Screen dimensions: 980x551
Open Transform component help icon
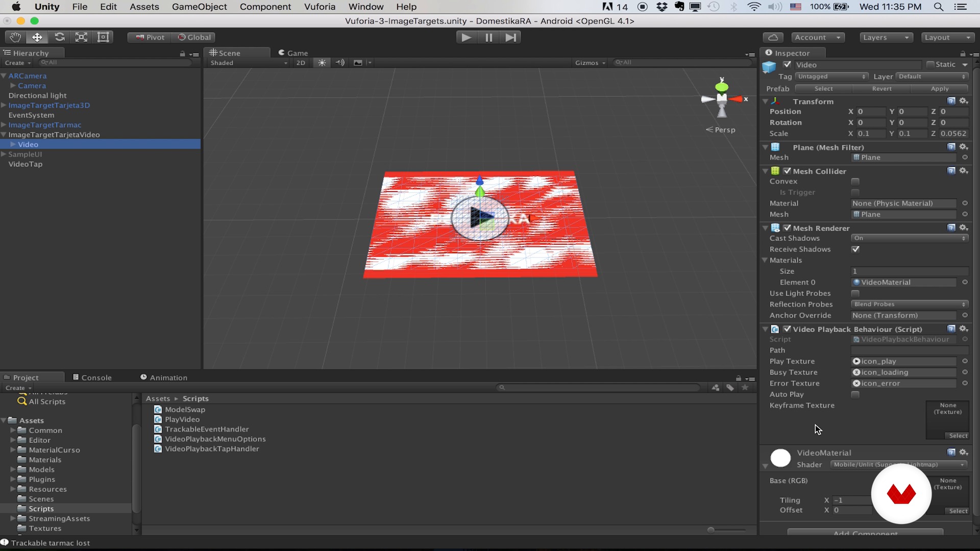point(951,101)
